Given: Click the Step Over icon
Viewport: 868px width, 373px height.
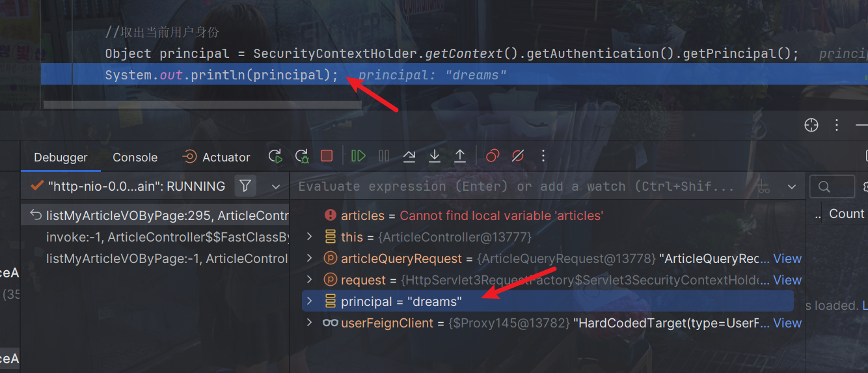Looking at the screenshot, I should pos(409,156).
